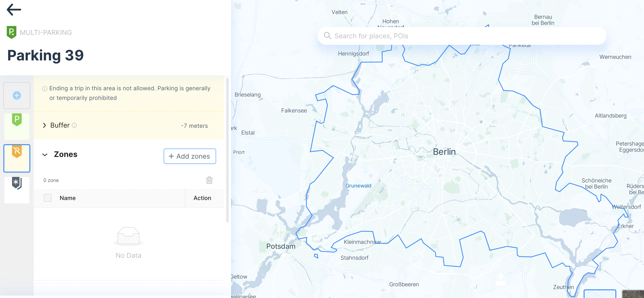The image size is (644, 298).
Task: Click the back arrow icon
Action: point(14,10)
